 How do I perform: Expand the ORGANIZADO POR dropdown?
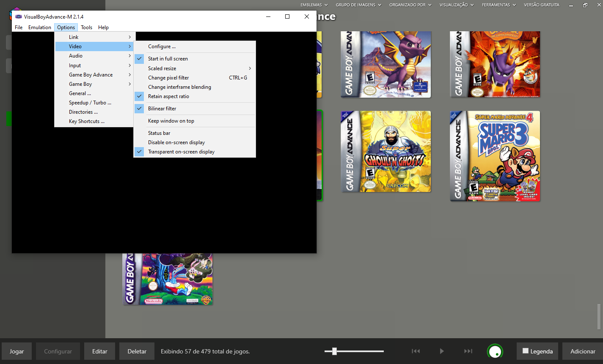pos(410,5)
